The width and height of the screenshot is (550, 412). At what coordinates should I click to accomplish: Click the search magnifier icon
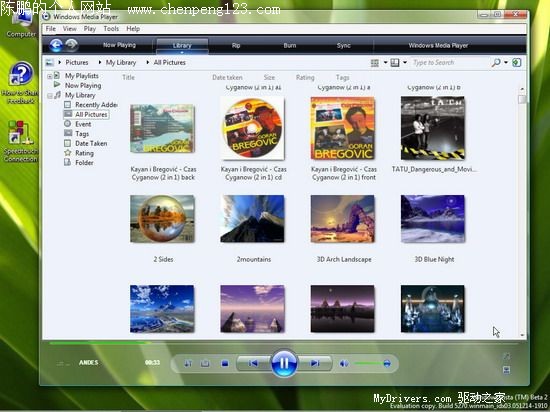tap(496, 62)
